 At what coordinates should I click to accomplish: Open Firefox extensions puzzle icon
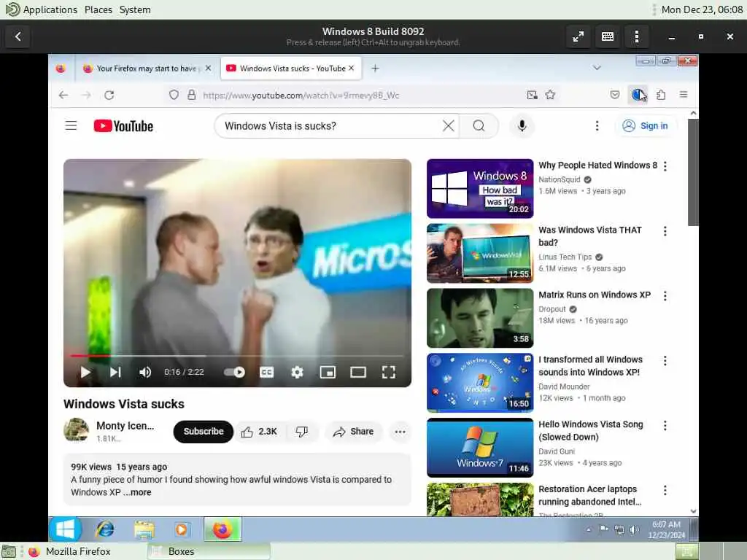click(x=661, y=95)
